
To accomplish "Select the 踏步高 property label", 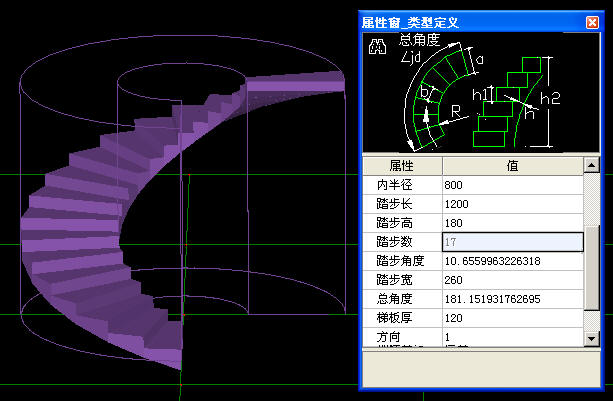I will click(395, 223).
